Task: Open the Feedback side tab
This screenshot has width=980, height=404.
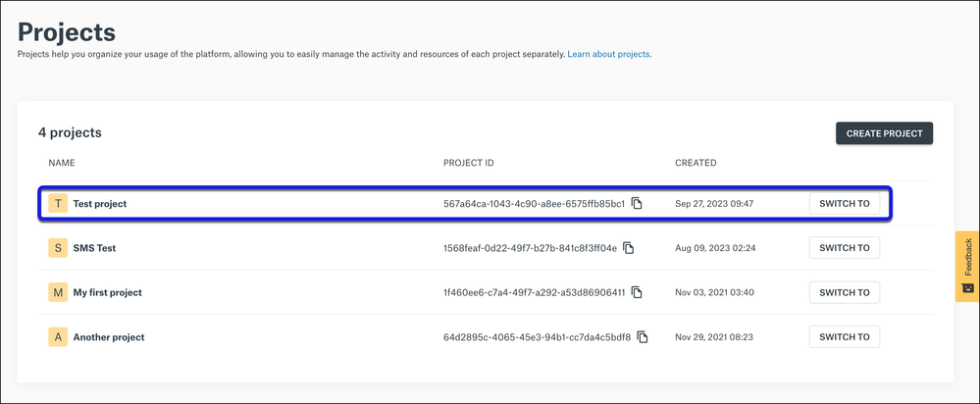Action: click(x=967, y=267)
